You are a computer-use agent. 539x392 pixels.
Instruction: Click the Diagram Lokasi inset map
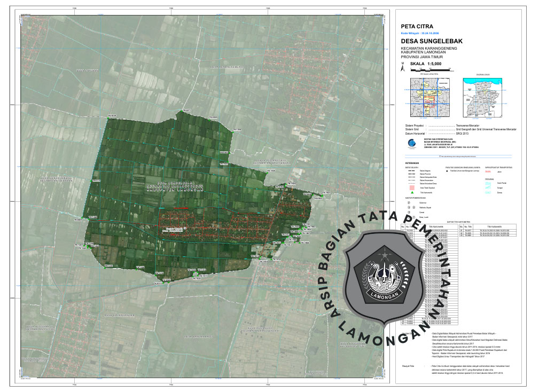tap(483, 97)
